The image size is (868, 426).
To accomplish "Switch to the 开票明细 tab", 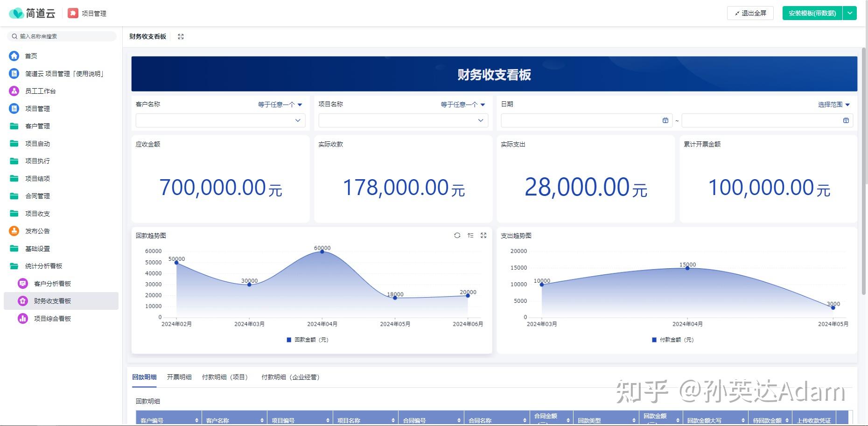I will 179,377.
